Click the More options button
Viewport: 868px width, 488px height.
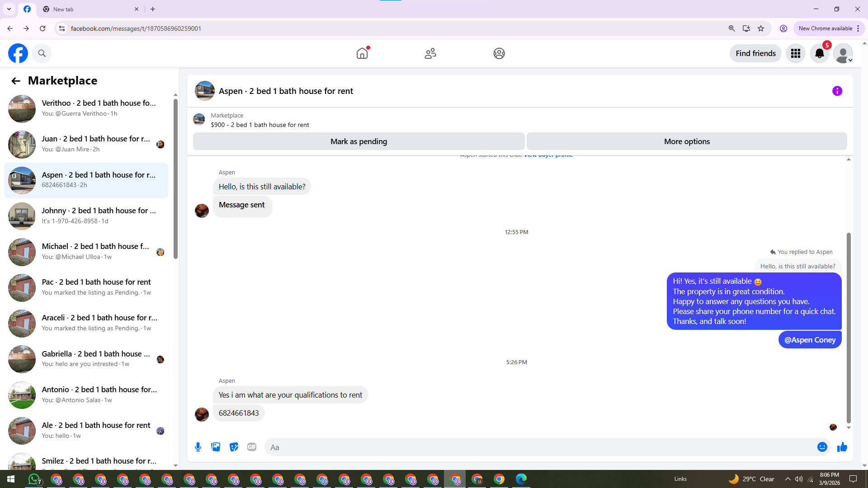pyautogui.click(x=686, y=141)
